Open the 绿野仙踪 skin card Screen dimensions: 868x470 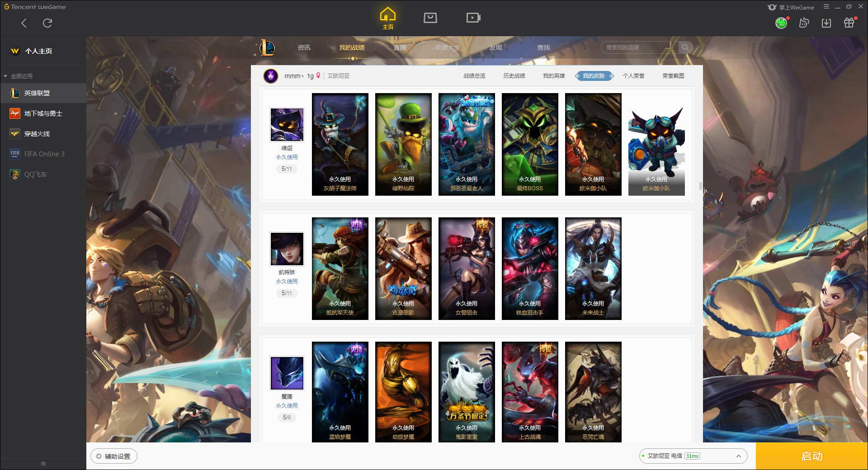tap(403, 145)
